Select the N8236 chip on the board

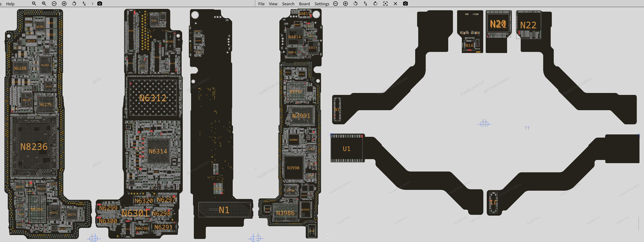(x=34, y=147)
